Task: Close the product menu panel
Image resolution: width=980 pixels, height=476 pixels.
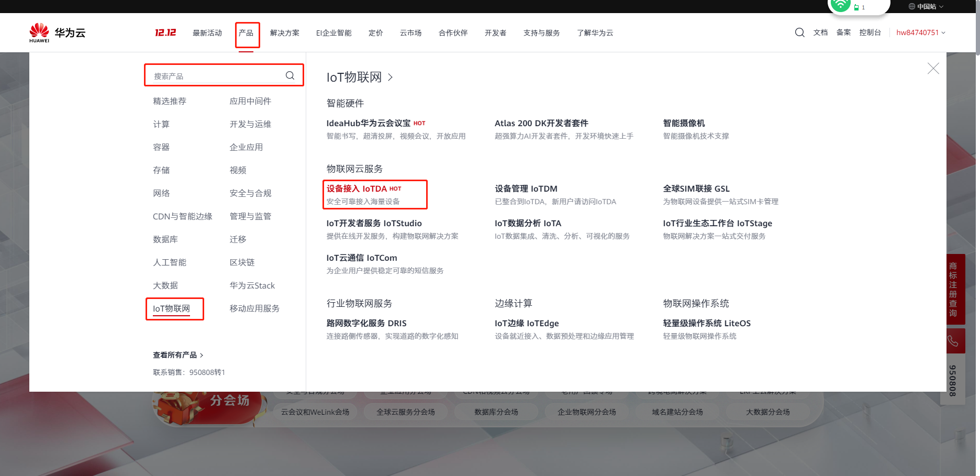Action: coord(933,69)
